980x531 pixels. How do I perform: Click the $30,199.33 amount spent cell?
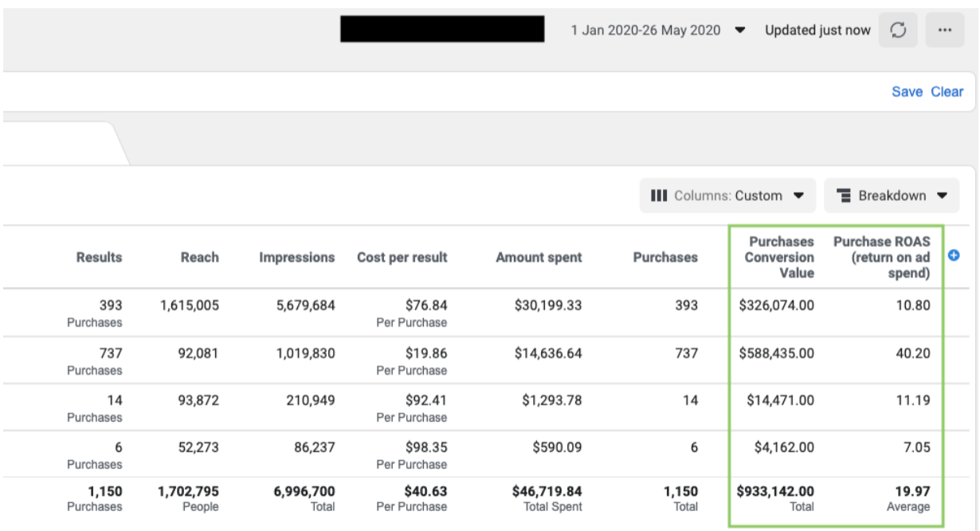click(x=546, y=305)
